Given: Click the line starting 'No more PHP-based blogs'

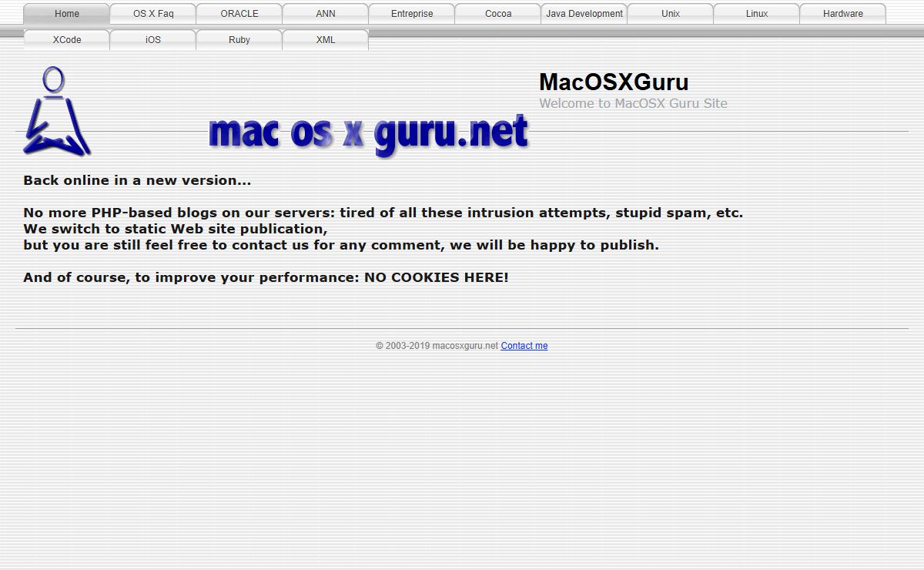Looking at the screenshot, I should point(383,213).
